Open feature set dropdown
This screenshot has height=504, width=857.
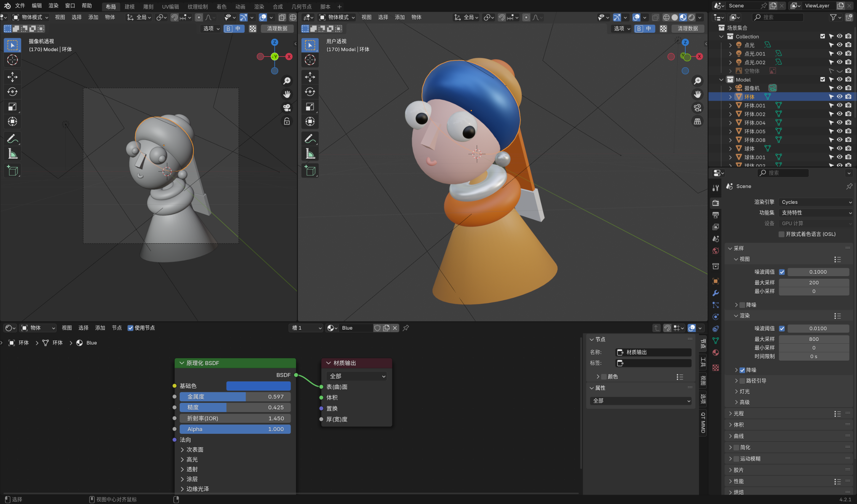coord(816,213)
